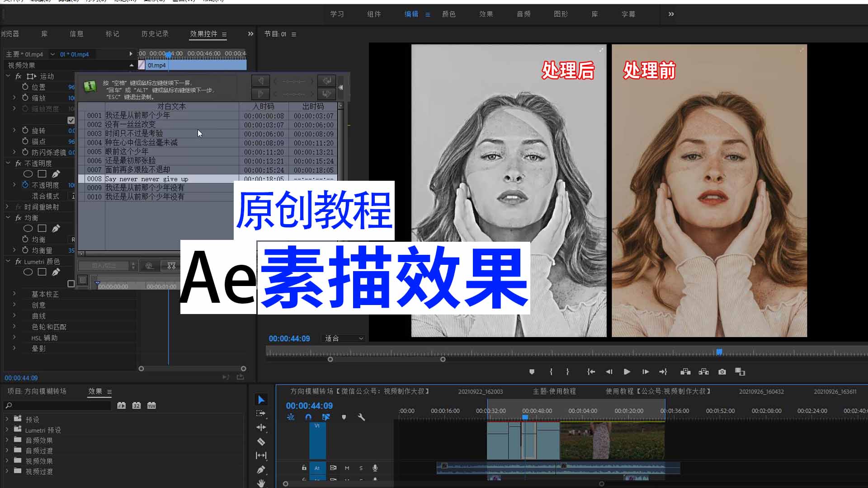Select the 主题-使用教程 sequence tab

554,391
